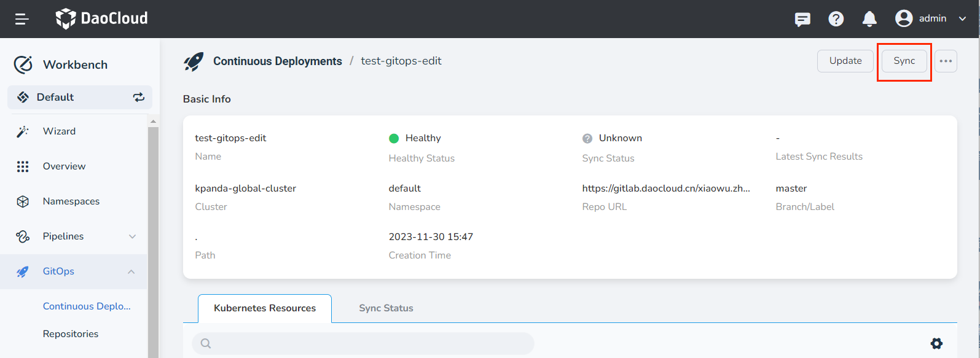The width and height of the screenshot is (980, 358).
Task: Select the Kubernetes Resources tab
Action: click(264, 308)
